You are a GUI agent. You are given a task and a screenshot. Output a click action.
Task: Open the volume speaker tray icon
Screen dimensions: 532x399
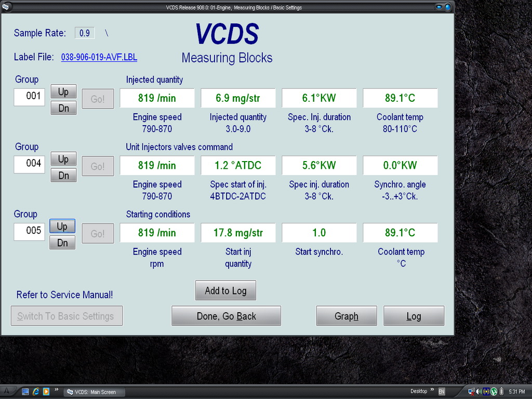pos(478,391)
